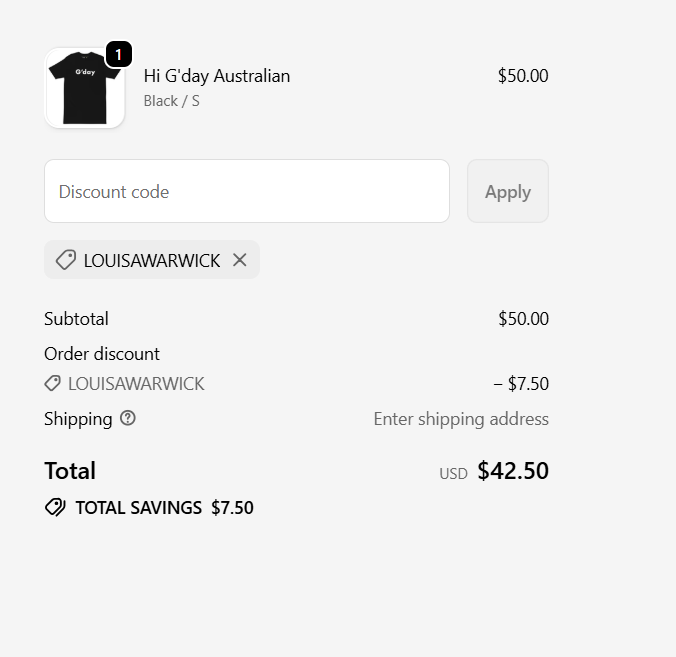This screenshot has width=676, height=657.
Task: Click tag icon in LOUISAWARWICK chip
Action: [66, 260]
